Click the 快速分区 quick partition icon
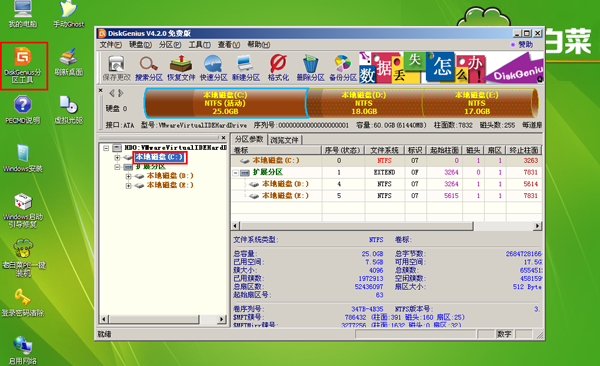Screen dimensions: 600x366 click(x=214, y=68)
